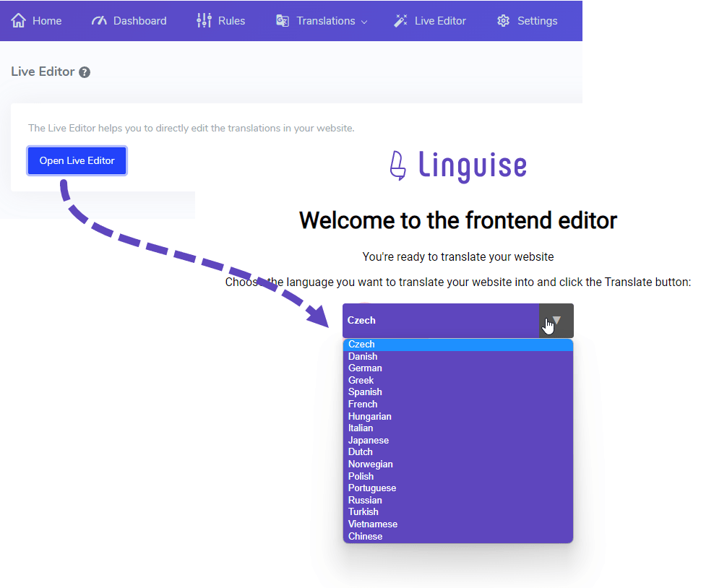The width and height of the screenshot is (727, 588).
Task: Click the Settings gear icon
Action: [x=504, y=21]
